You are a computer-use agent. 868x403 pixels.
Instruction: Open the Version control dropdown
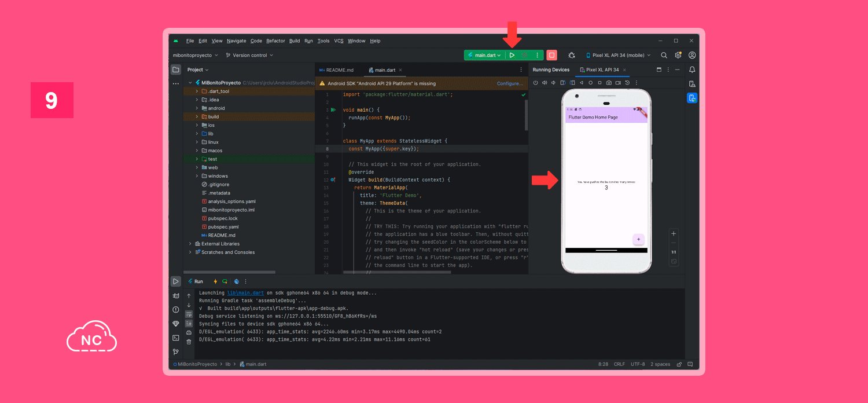249,55
